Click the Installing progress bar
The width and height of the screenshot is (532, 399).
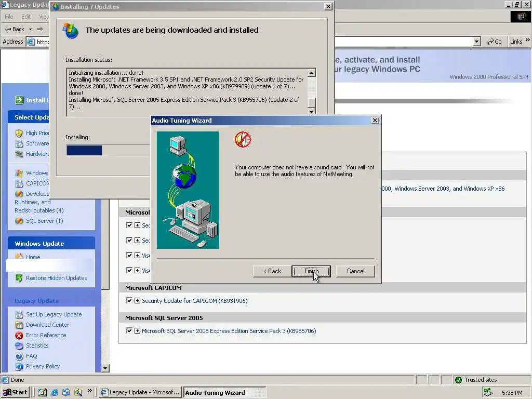(108, 150)
